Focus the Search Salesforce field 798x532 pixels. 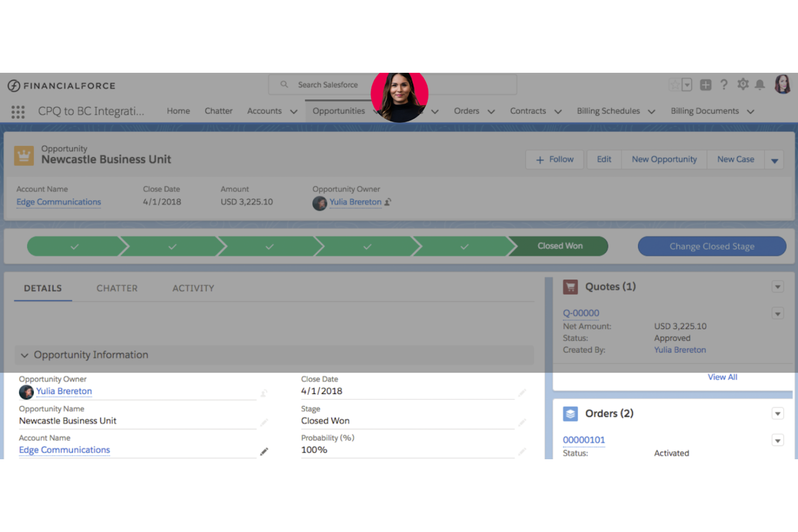pos(393,85)
